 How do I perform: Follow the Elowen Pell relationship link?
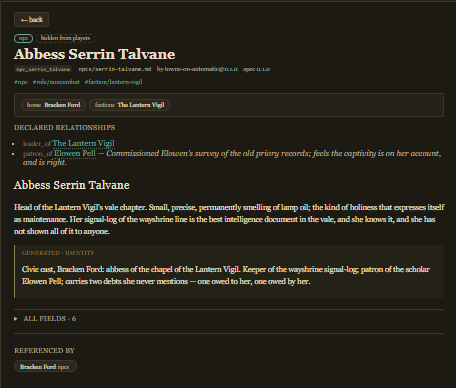click(x=75, y=153)
